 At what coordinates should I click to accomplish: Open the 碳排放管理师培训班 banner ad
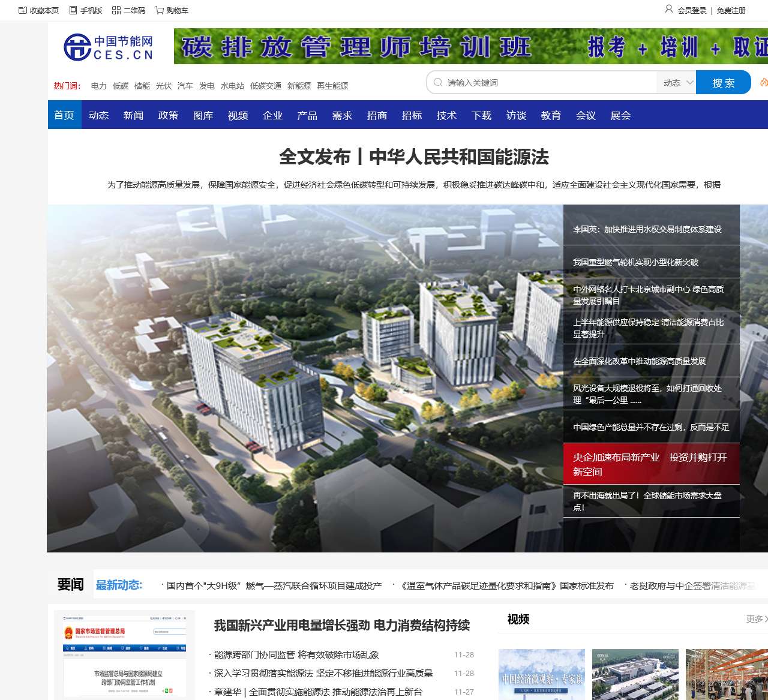[471, 46]
